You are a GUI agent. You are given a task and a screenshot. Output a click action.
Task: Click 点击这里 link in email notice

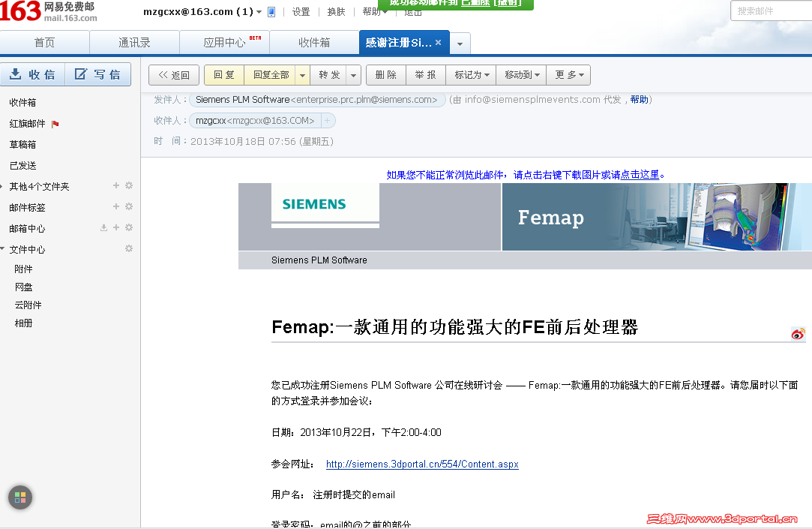click(x=640, y=175)
